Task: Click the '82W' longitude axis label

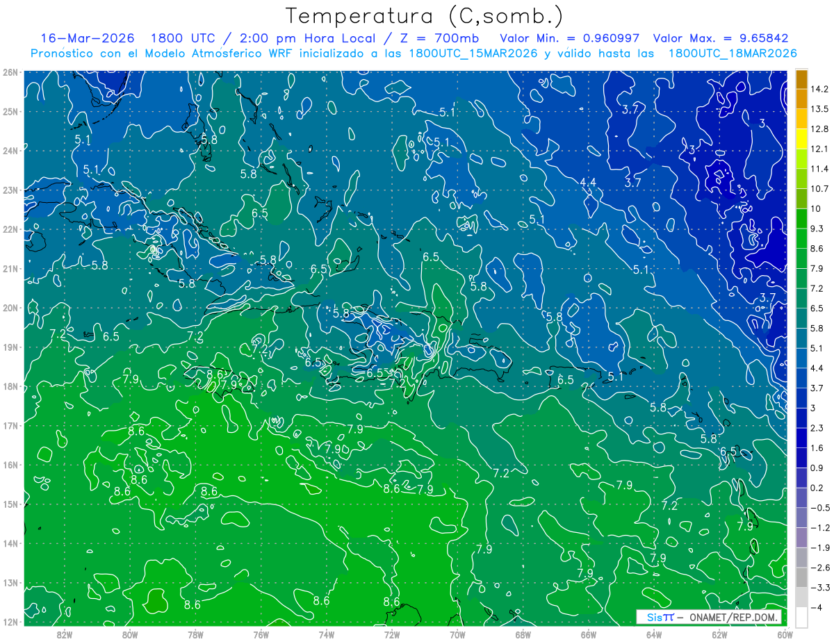Action: click(x=65, y=635)
